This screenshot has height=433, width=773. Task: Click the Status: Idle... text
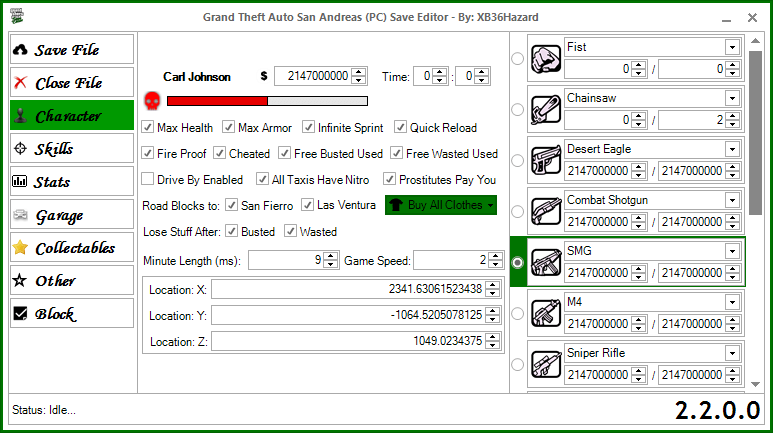(x=44, y=410)
